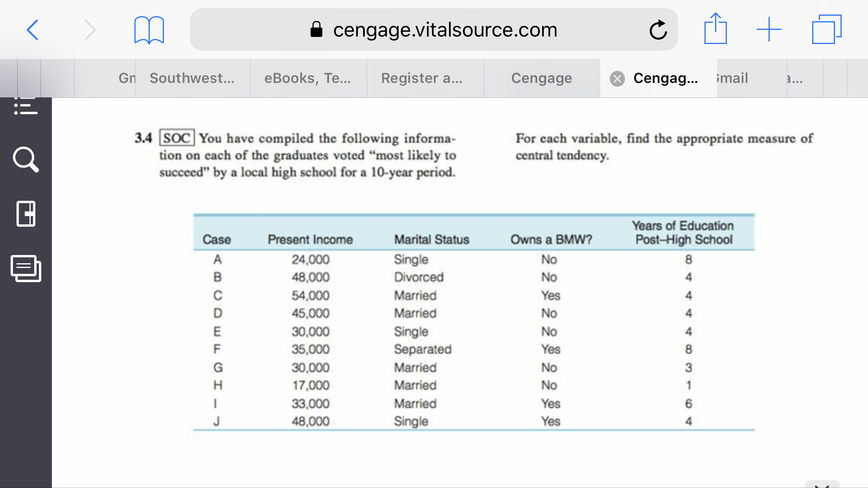Close the active Cengag... tab

click(x=617, y=79)
